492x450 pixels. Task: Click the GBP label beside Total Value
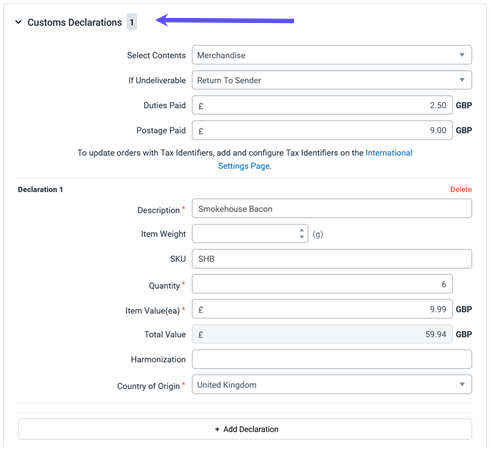coord(464,334)
